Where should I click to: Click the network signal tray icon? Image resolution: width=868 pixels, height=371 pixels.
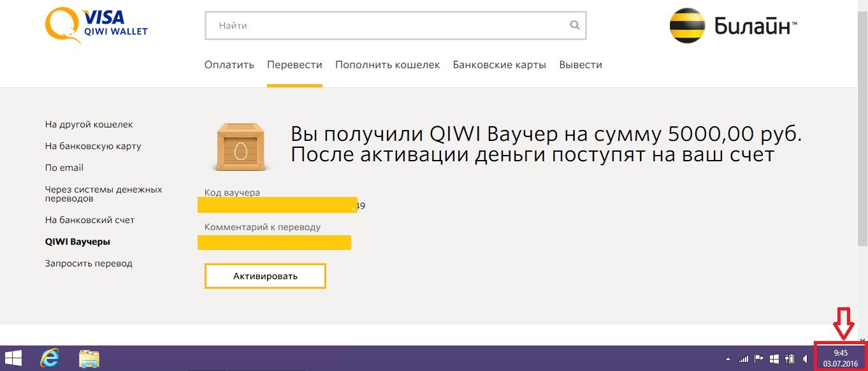[743, 358]
